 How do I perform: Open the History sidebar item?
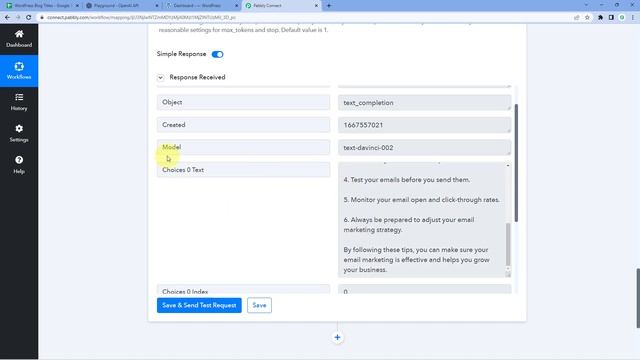[19, 102]
